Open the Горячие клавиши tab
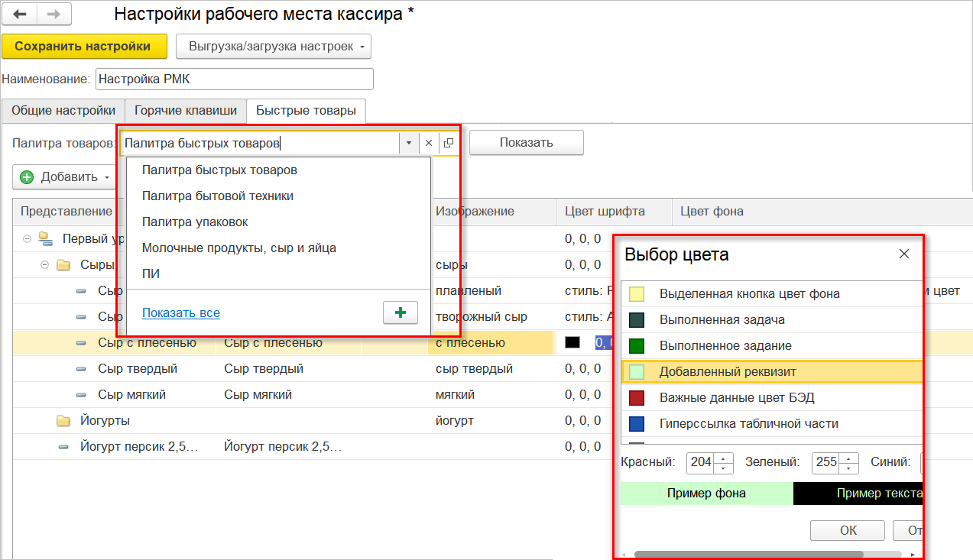The height and width of the screenshot is (560, 973). click(186, 111)
